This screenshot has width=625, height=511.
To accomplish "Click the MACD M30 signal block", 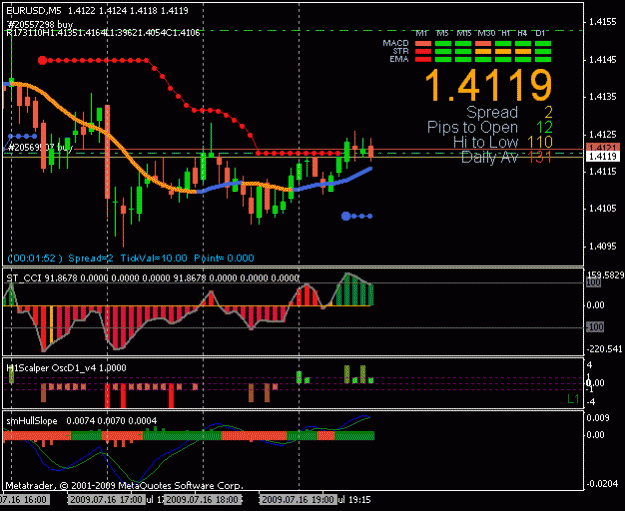I will tap(483, 44).
